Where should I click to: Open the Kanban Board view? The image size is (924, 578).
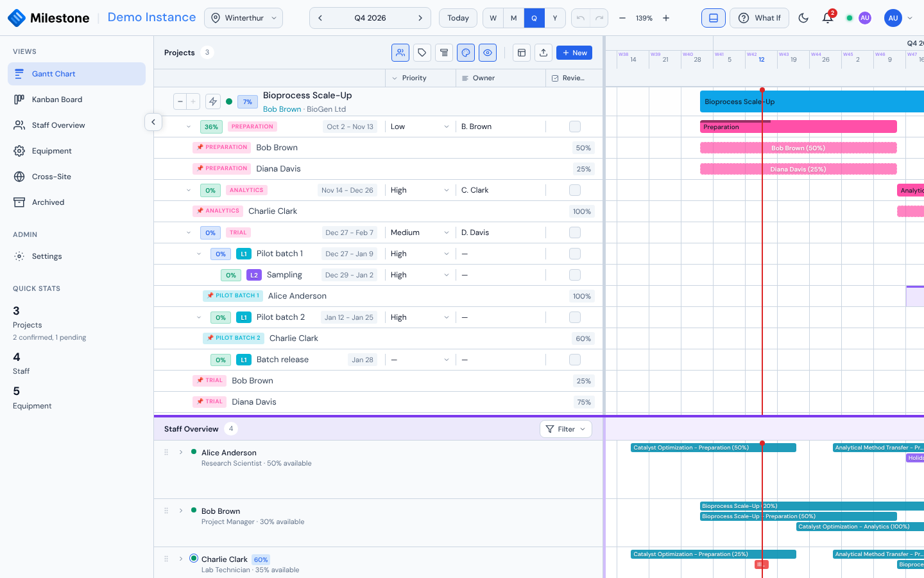[76, 100]
